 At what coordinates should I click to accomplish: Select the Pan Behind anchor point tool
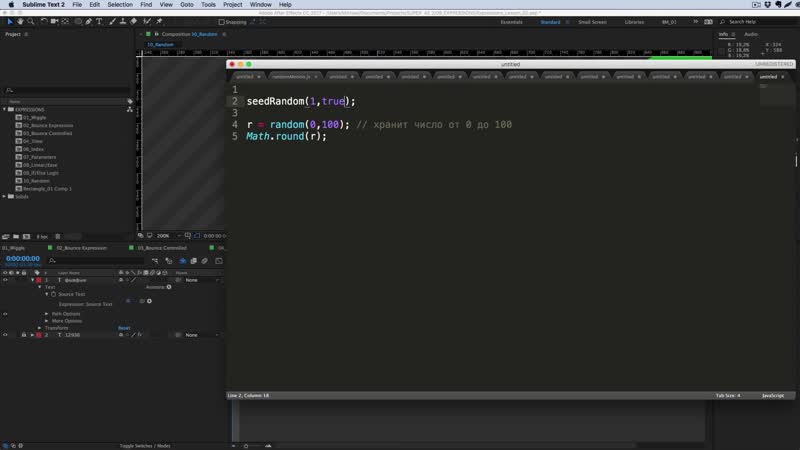65,21
